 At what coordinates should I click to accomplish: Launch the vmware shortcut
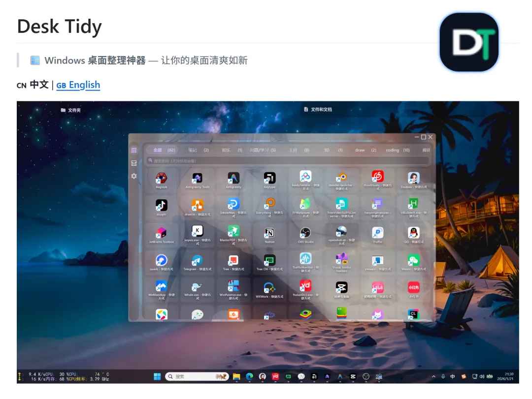tap(378, 260)
